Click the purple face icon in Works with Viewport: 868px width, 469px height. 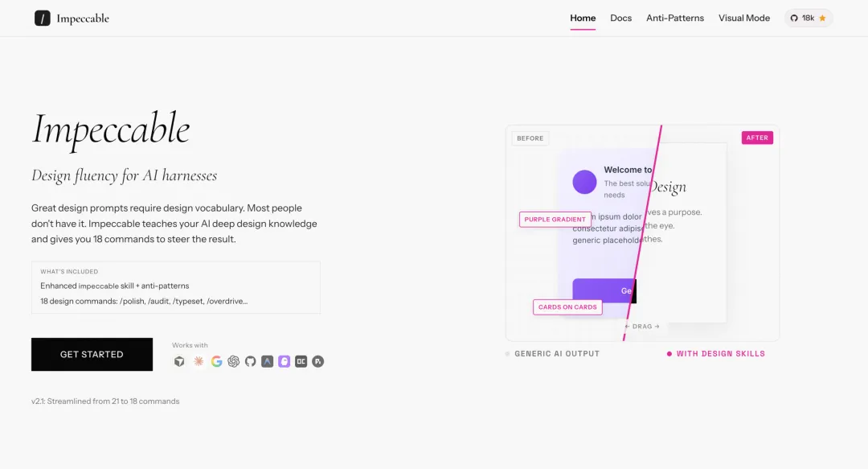(x=284, y=361)
